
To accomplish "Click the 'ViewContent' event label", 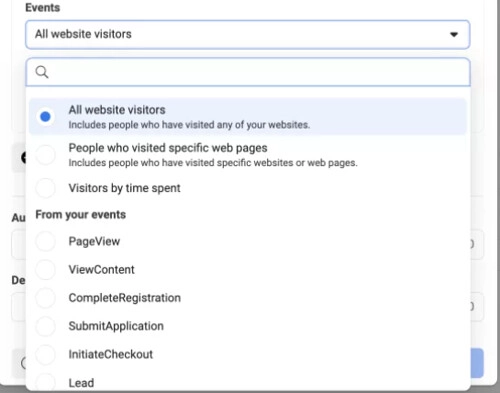I will click(102, 269).
